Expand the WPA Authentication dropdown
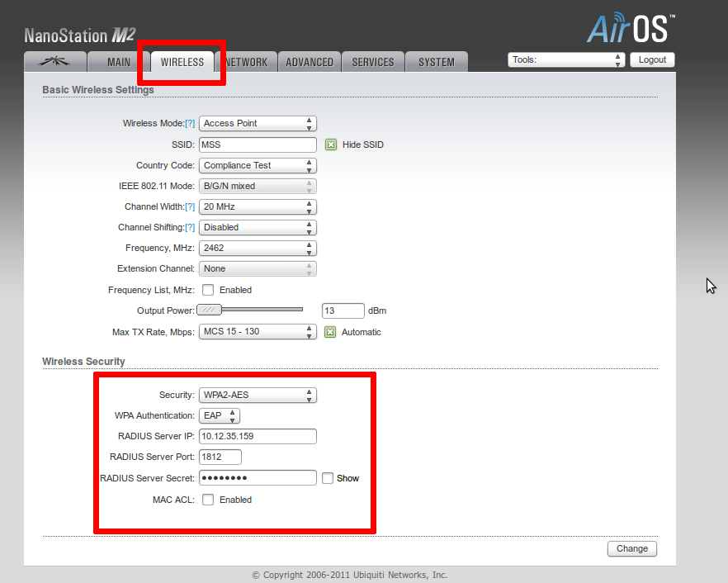 [x=220, y=415]
